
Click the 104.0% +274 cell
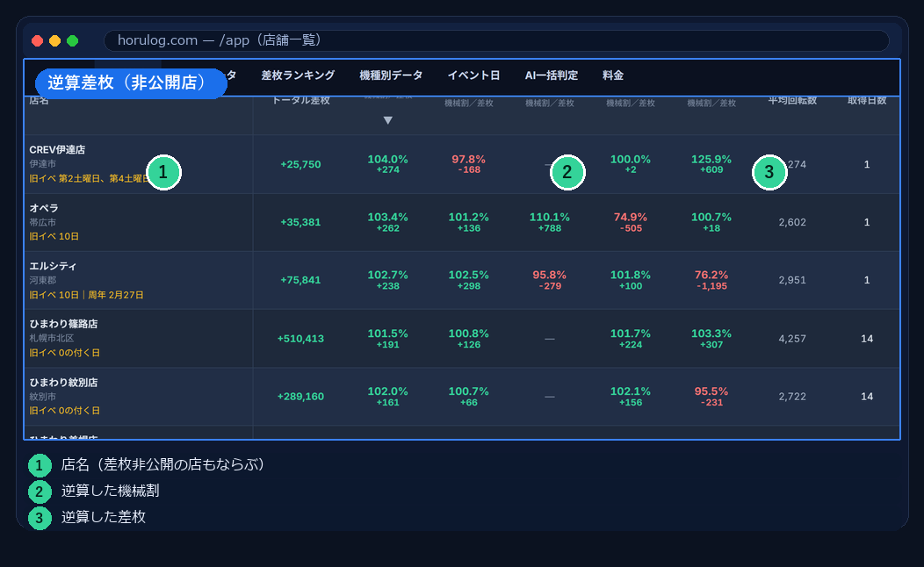click(387, 164)
